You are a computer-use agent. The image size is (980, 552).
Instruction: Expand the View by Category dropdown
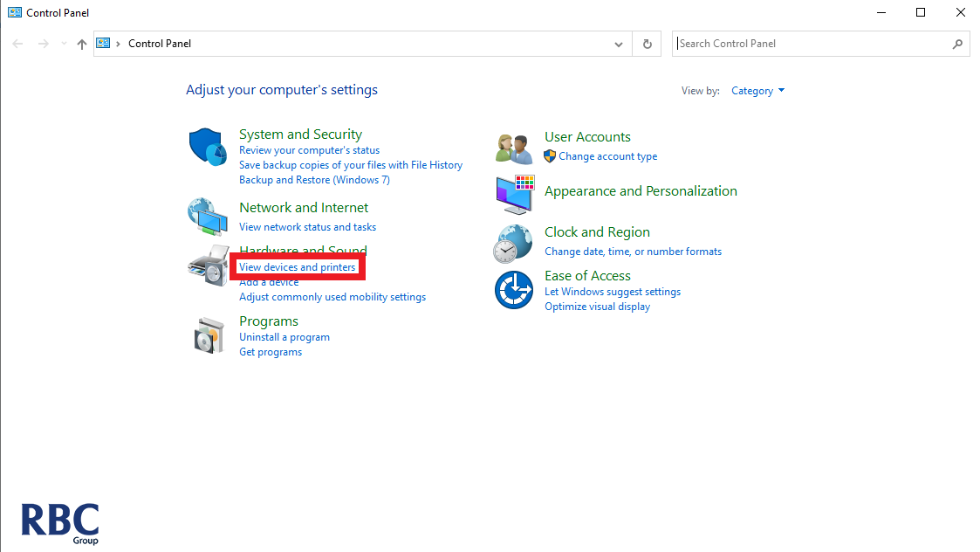point(757,91)
